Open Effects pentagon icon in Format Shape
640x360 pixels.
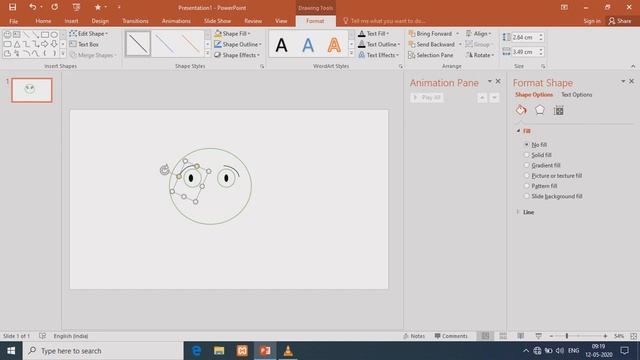click(x=540, y=110)
